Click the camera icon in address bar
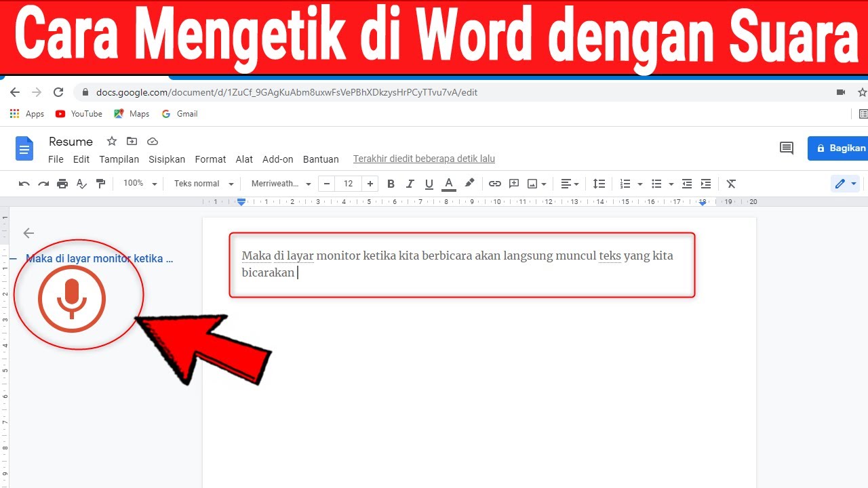This screenshot has width=868, height=488. [841, 92]
